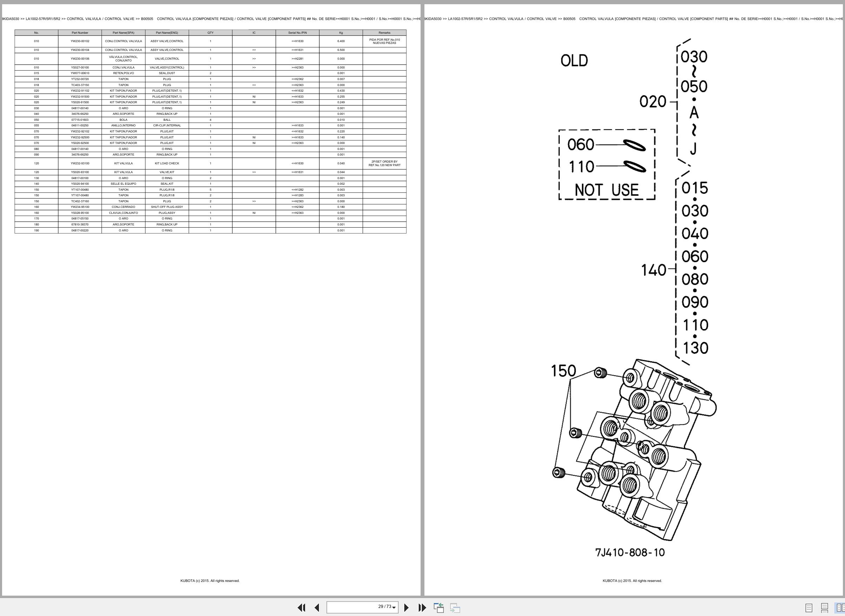Click 2P/SET ORDER BY remark cell

384,163
